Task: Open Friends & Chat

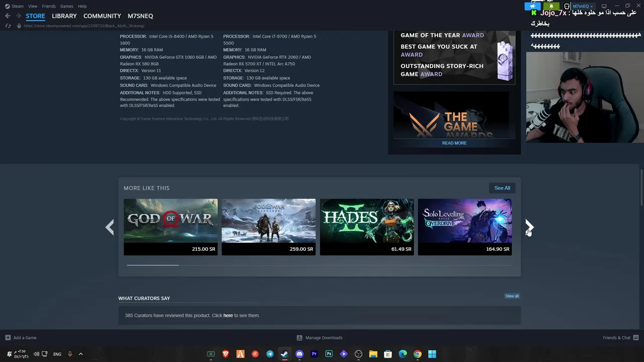Action: [621, 338]
